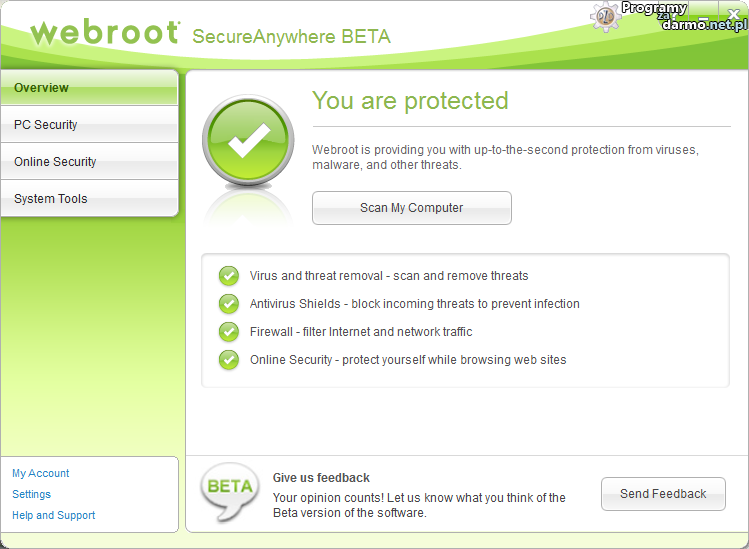Image resolution: width=749 pixels, height=549 pixels.
Task: Open the Help and Support link
Action: click(x=54, y=515)
